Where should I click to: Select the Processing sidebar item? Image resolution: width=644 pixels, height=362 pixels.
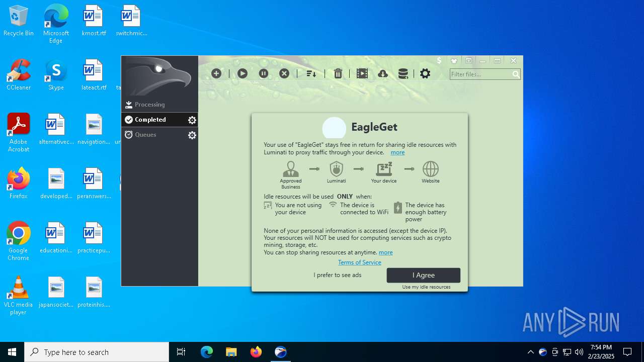(159, 105)
